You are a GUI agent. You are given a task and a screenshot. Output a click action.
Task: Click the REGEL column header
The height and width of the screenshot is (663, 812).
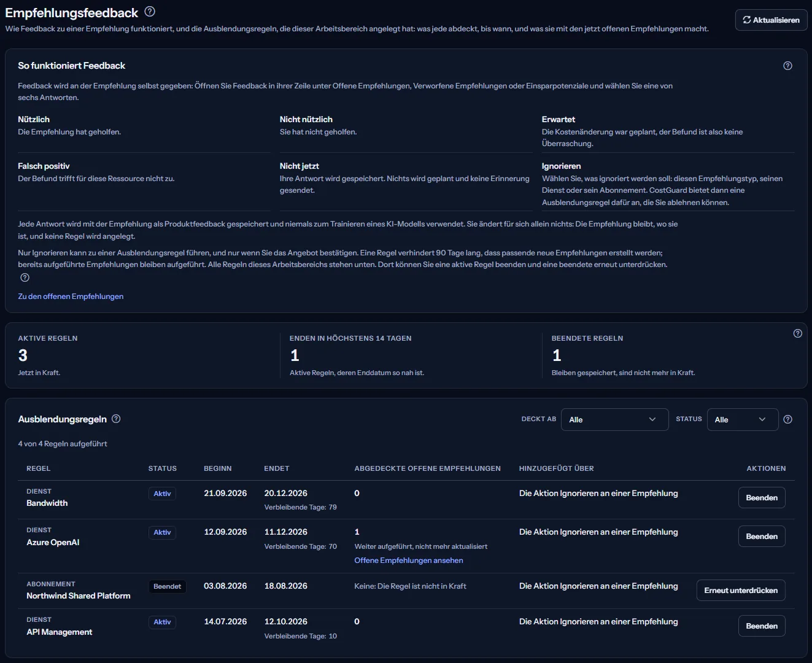[39, 468]
